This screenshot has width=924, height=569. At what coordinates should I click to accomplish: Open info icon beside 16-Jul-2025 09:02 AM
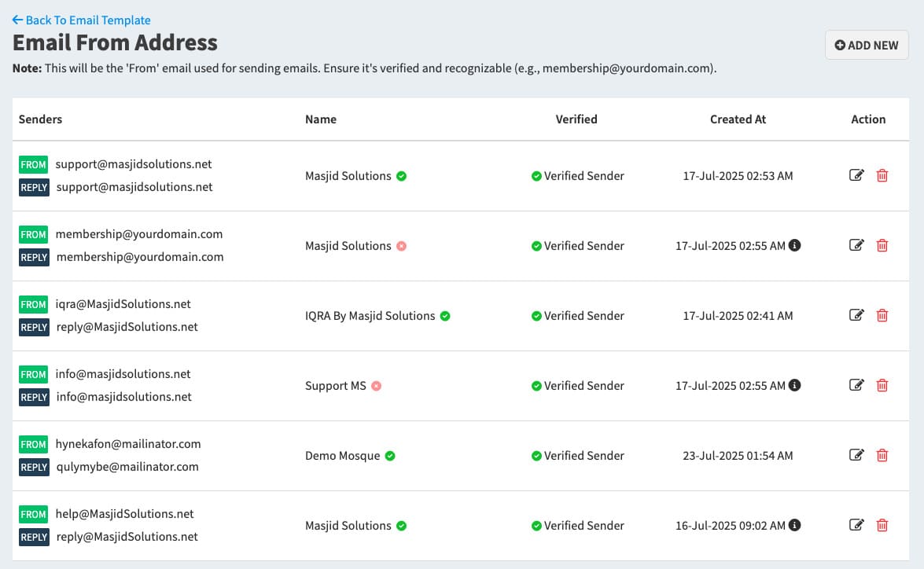pos(794,525)
